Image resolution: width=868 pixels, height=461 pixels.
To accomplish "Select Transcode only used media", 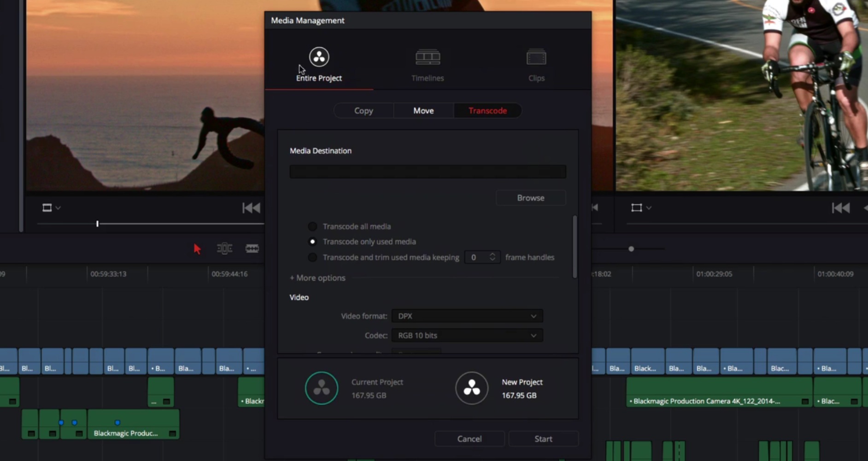I will [312, 242].
